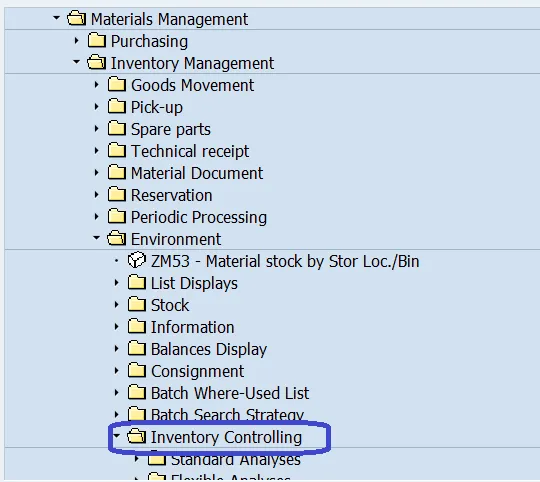Click the Spare parts folder icon

tap(116, 128)
